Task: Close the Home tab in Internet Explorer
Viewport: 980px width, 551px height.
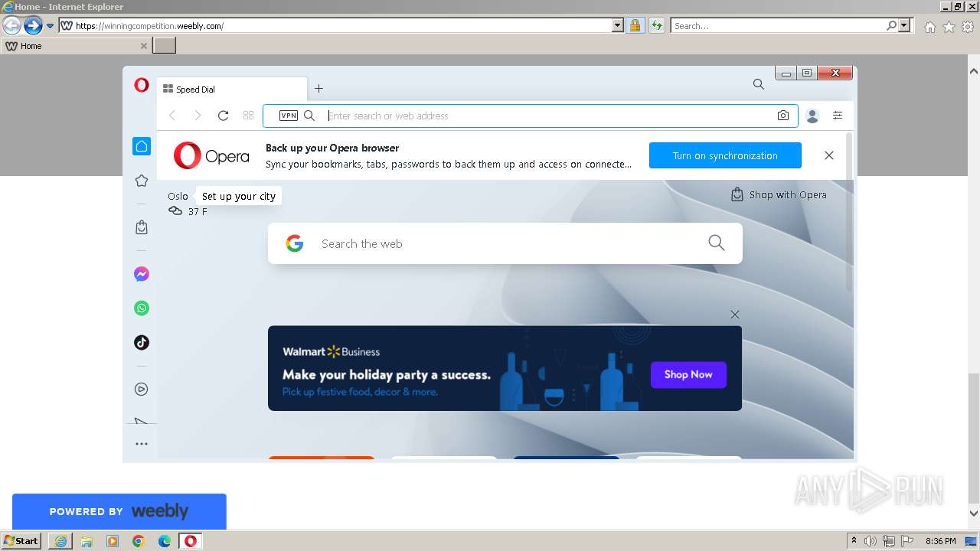Action: [143, 46]
